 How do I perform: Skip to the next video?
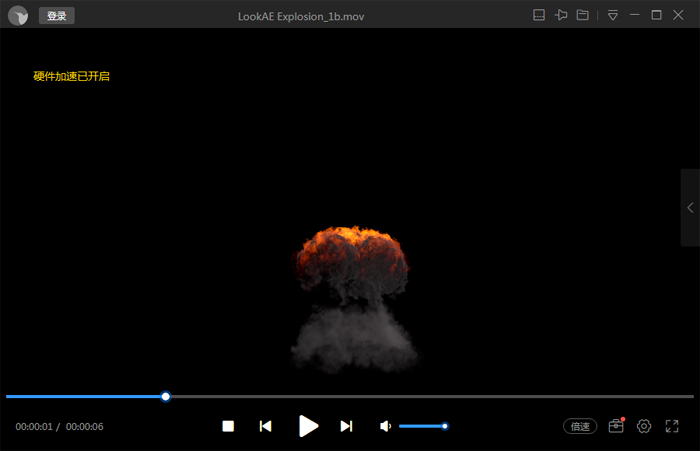(x=346, y=426)
